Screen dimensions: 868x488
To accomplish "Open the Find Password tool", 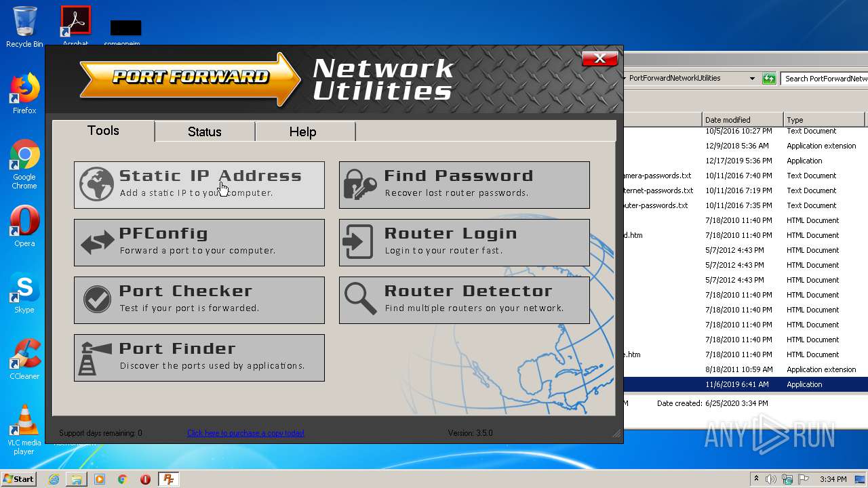I will pyautogui.click(x=465, y=184).
